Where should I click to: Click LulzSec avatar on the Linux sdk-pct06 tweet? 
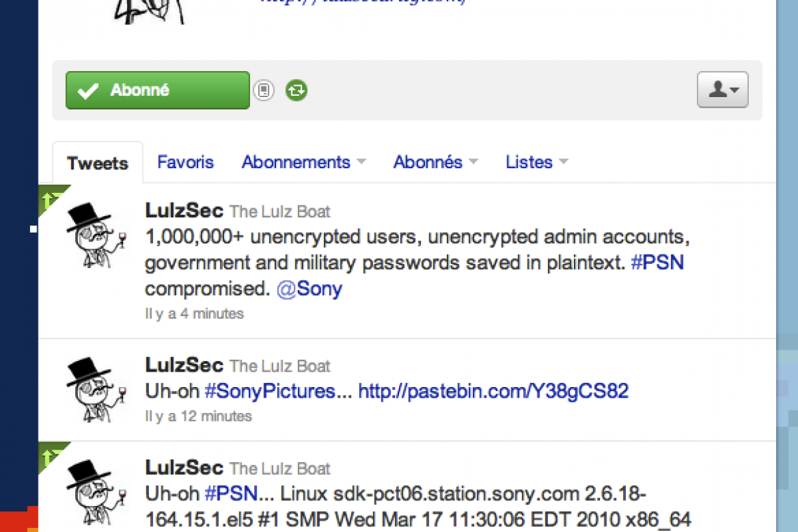coord(96,492)
